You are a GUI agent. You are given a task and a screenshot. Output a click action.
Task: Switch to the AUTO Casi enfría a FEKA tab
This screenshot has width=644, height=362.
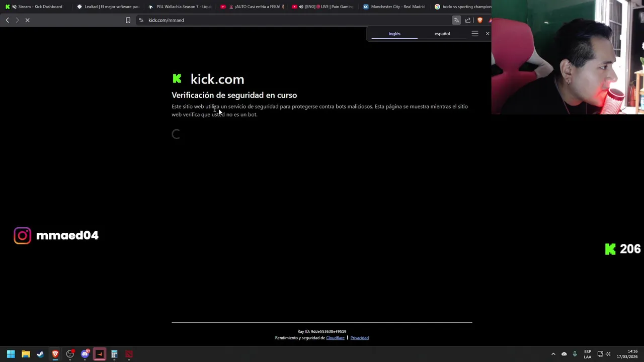pyautogui.click(x=252, y=7)
